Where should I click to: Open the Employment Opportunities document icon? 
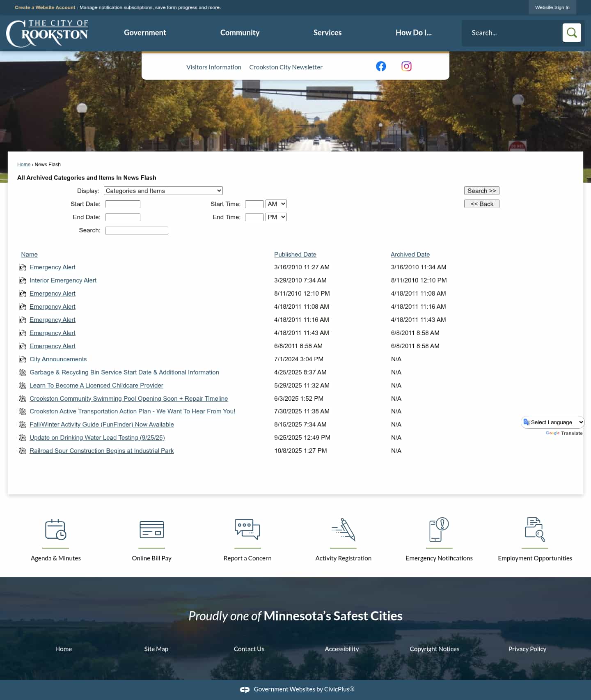(x=535, y=530)
